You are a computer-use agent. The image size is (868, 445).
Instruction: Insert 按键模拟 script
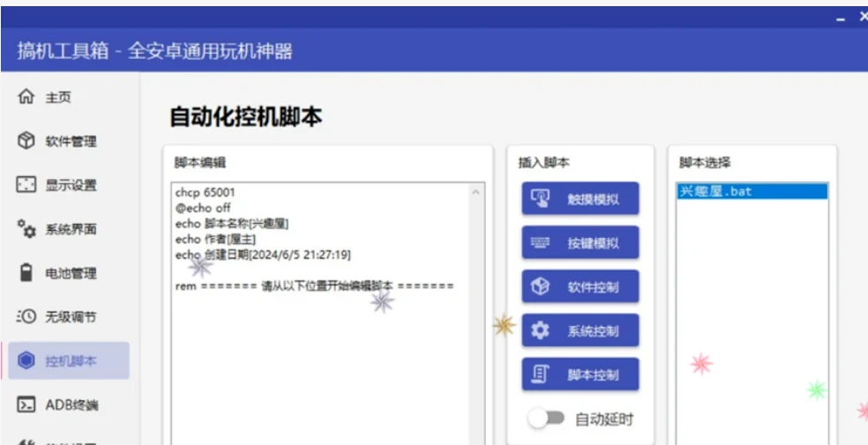click(580, 242)
